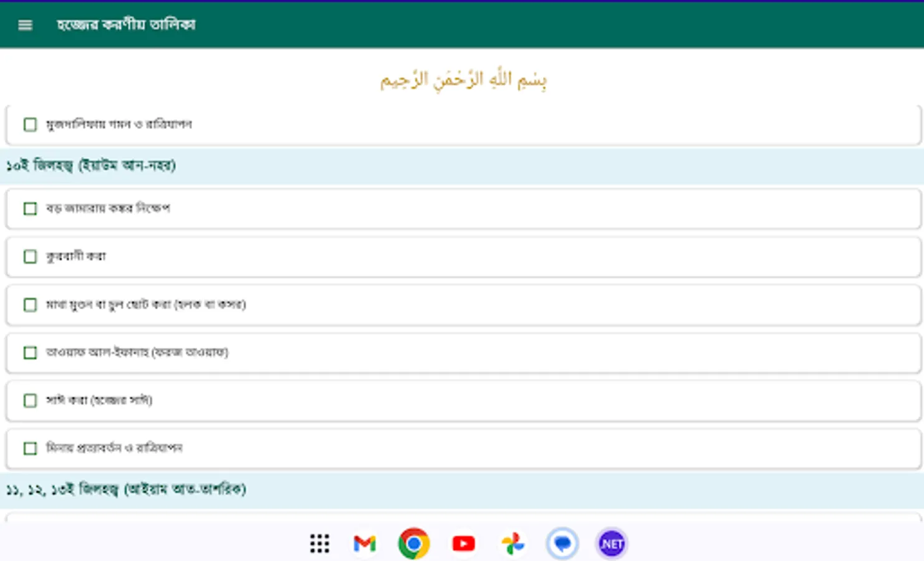The image size is (924, 561).
Task: Mark 'কুরবানী করা' as done
Action: point(30,256)
